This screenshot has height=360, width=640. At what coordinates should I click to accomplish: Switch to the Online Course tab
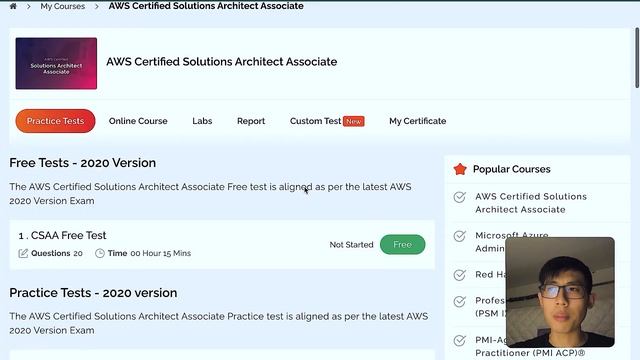[x=138, y=121]
